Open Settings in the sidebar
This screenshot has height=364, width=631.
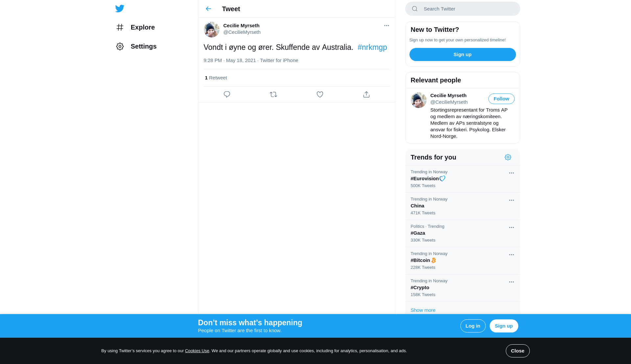click(x=143, y=46)
